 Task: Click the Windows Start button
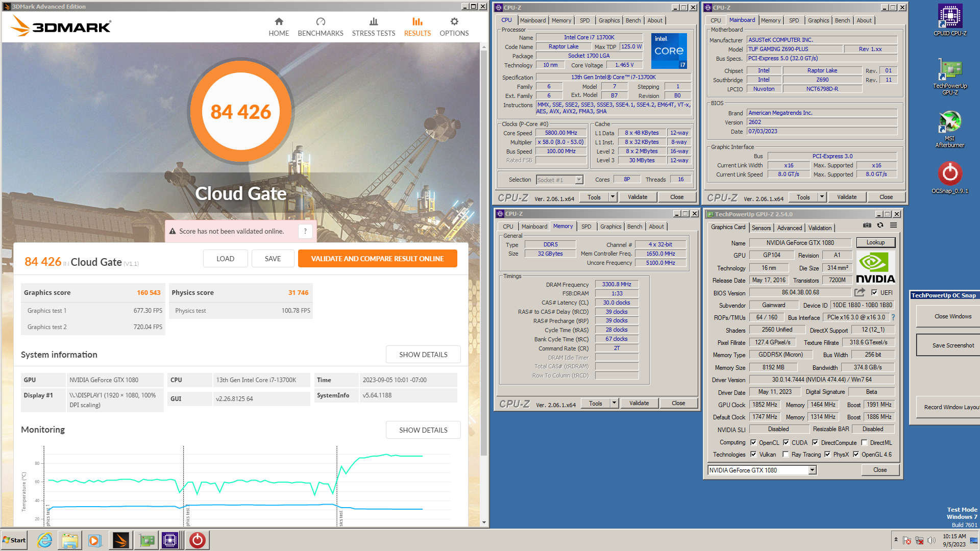14,540
